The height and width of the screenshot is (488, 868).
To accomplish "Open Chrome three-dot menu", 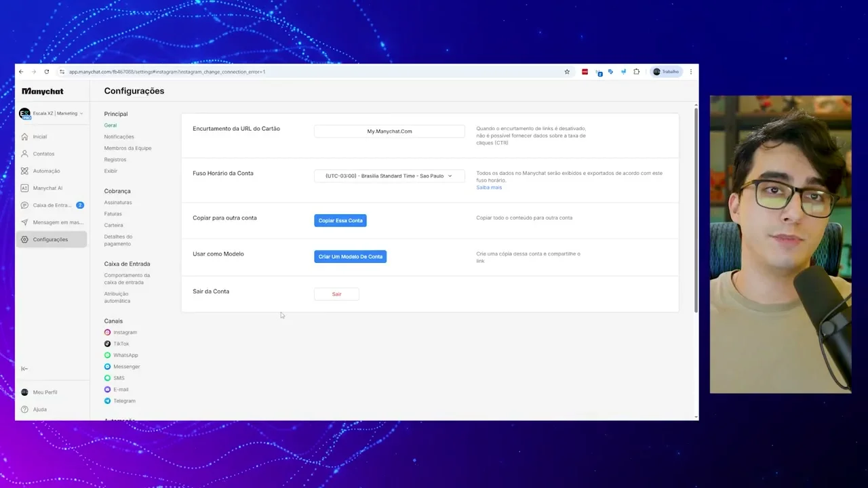I will 691,72.
